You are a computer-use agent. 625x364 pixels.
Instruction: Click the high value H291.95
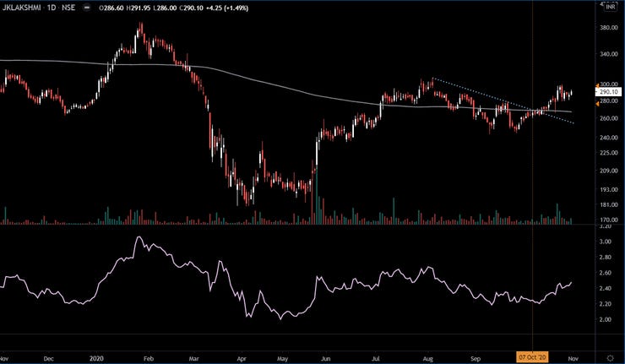[139, 8]
